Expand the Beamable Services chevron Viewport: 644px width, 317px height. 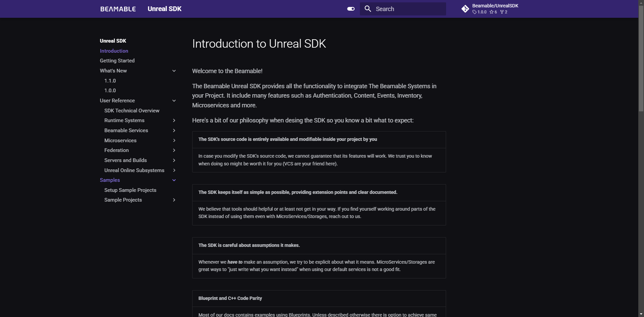(x=174, y=130)
